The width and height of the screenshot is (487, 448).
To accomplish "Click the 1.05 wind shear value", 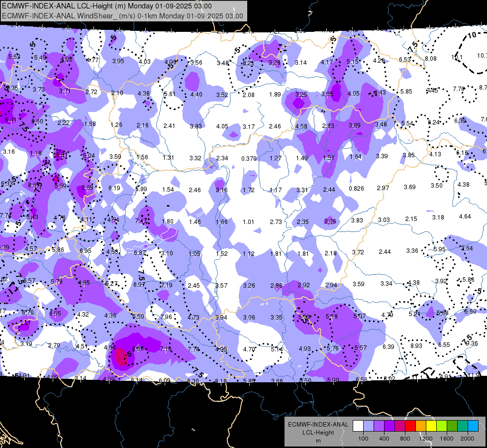I will click(195, 254).
